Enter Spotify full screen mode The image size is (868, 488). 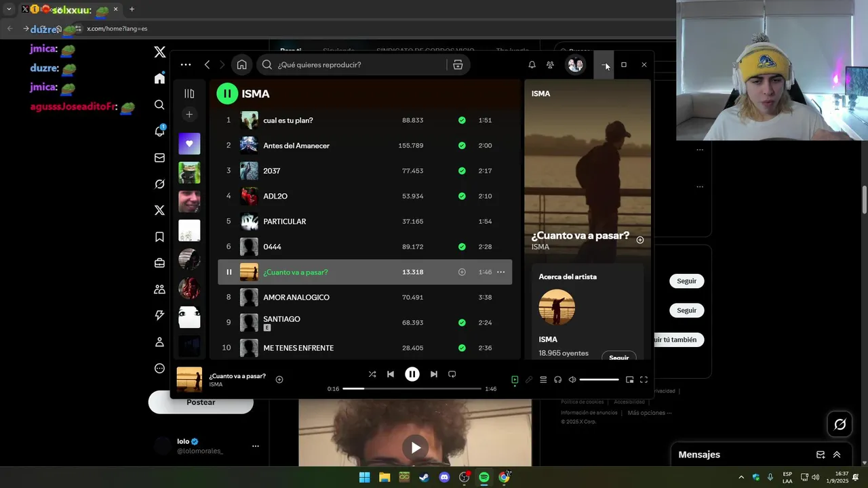(644, 380)
